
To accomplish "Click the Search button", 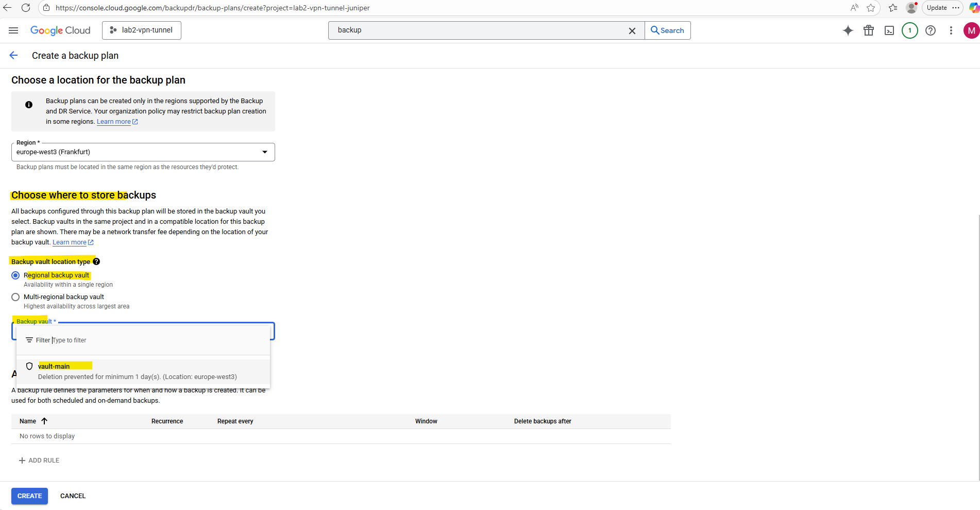I will point(668,30).
